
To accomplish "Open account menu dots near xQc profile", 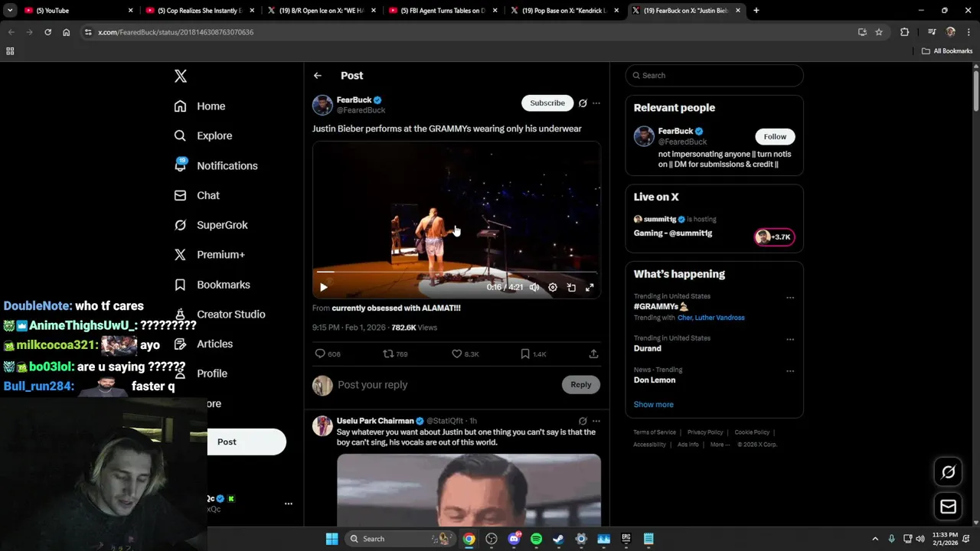I will (x=289, y=504).
